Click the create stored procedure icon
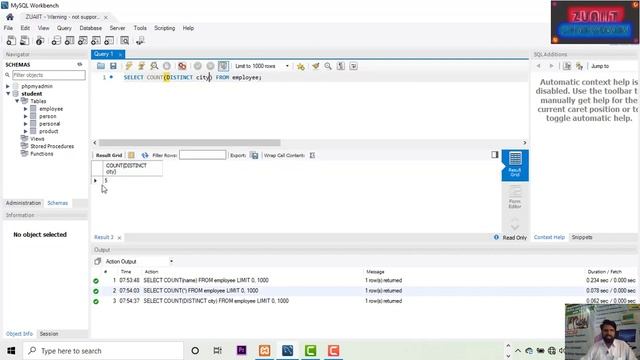This screenshot has height=360, width=640. click(96, 40)
